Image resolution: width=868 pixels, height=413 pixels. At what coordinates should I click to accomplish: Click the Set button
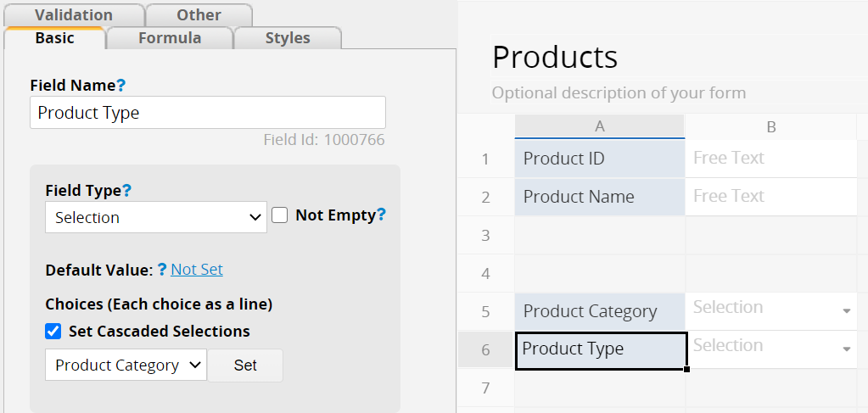click(x=245, y=365)
